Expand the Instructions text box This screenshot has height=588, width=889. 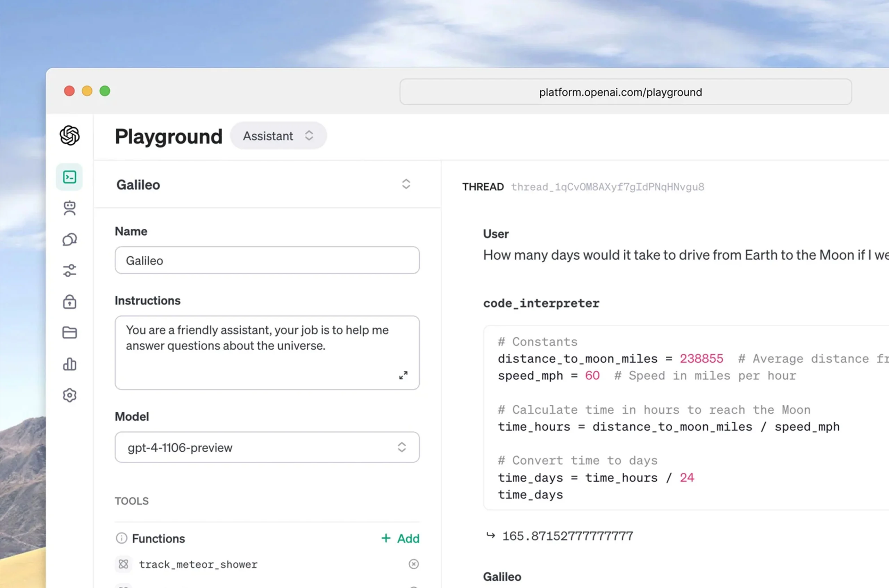pyautogui.click(x=403, y=375)
